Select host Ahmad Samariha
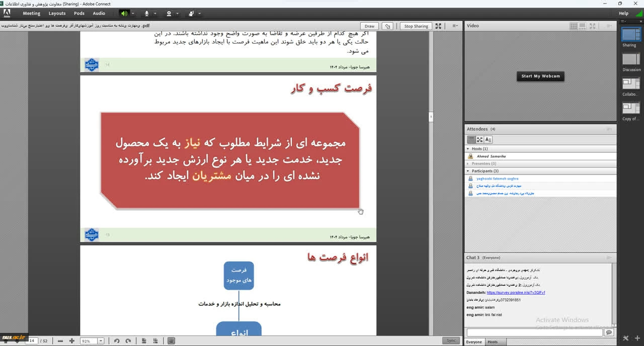 (x=541, y=156)
